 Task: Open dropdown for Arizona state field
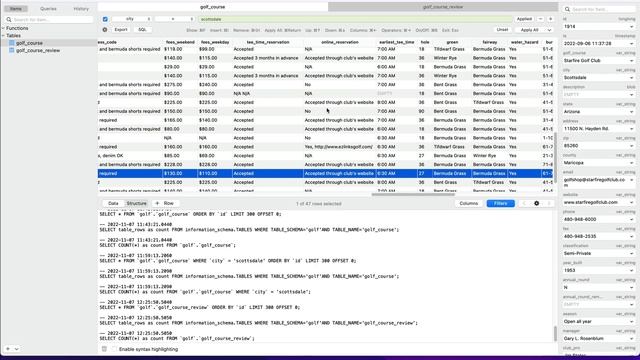631,111
